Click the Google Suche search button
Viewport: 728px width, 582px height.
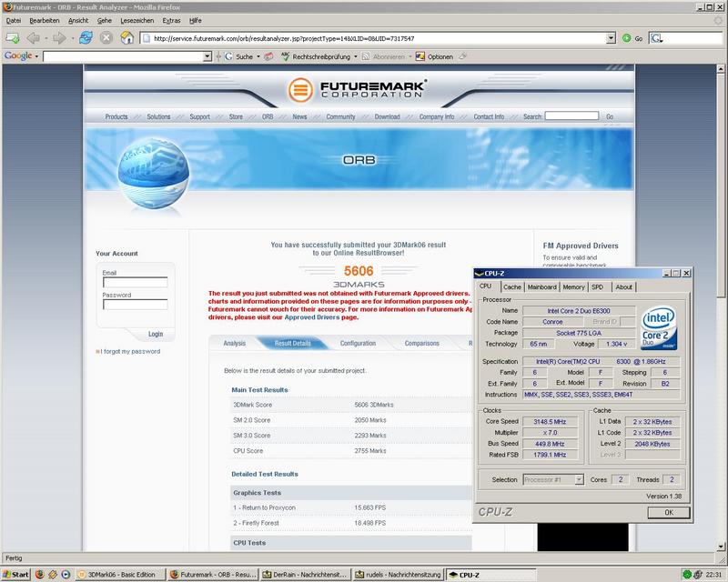point(239,56)
